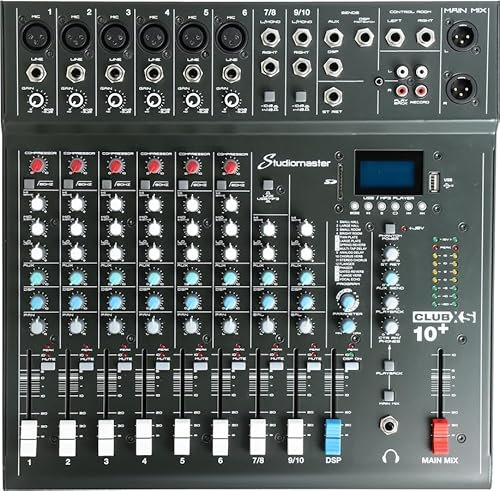Click the channel 4 fader

click(x=144, y=437)
